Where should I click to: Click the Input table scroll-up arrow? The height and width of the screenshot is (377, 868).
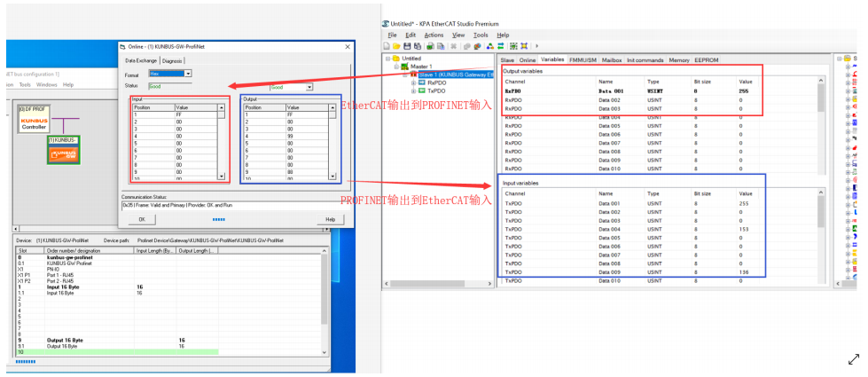click(222, 108)
